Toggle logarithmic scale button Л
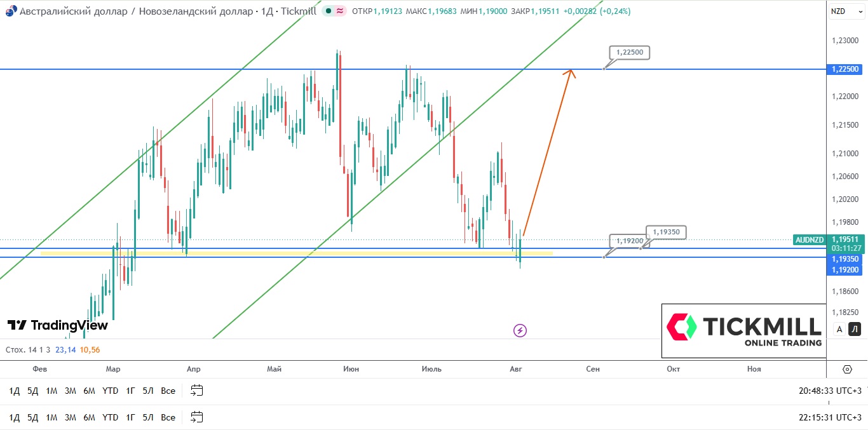The image size is (868, 430). [855, 329]
